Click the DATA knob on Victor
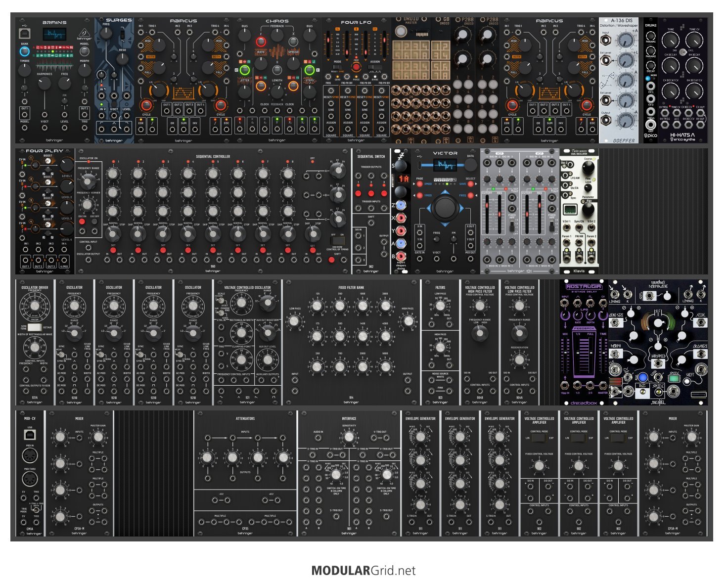This screenshot has height=581, width=728. 470,165
